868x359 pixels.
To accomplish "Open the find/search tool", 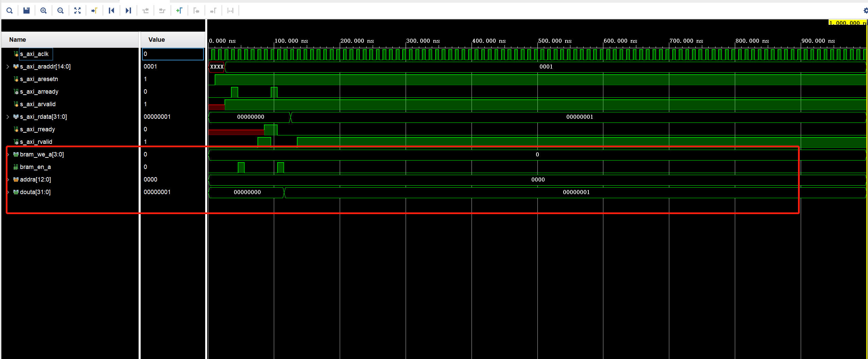I will coord(10,11).
